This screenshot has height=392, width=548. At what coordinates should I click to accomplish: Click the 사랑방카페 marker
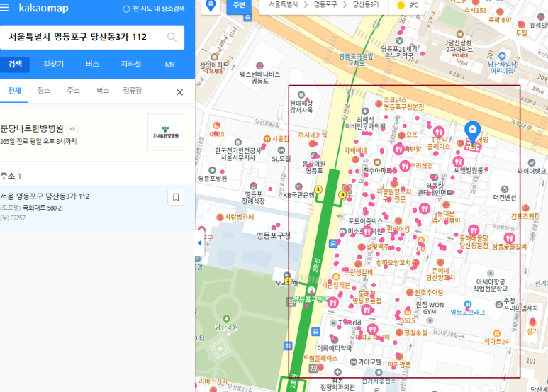(220, 218)
